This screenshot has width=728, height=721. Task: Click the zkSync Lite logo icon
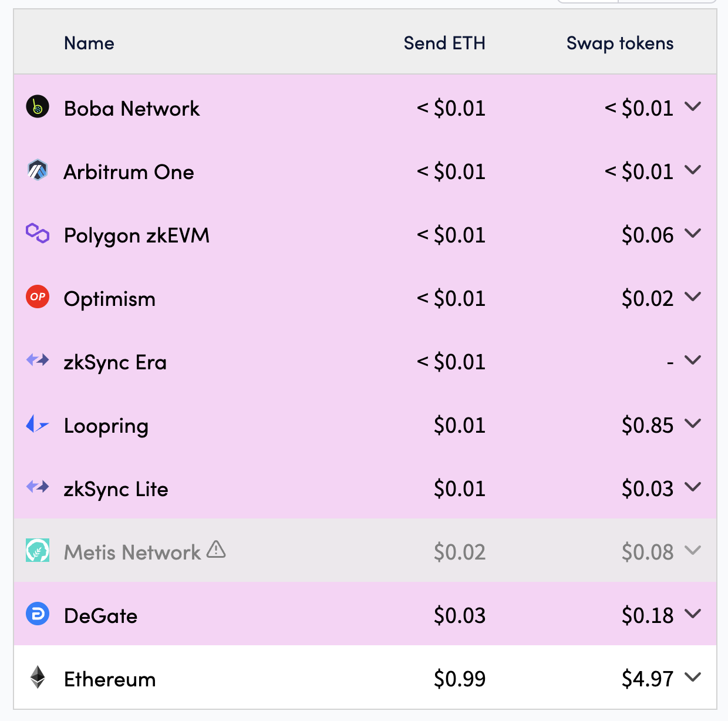click(38, 487)
